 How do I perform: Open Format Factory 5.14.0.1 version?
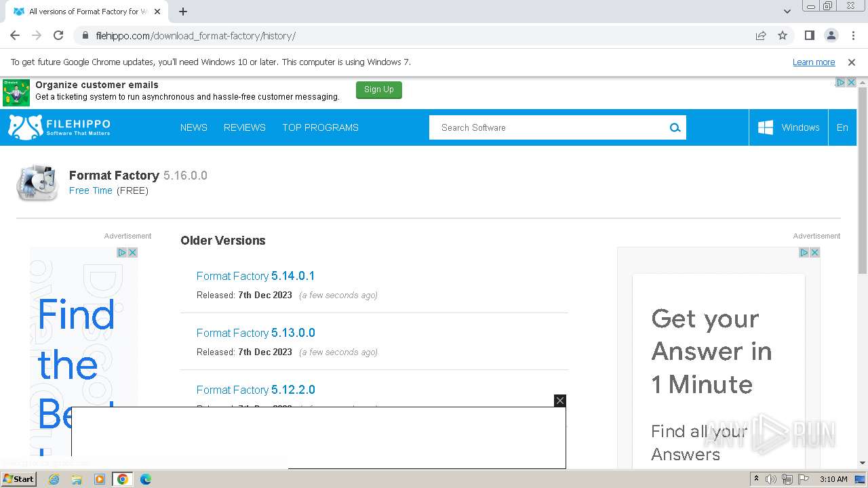point(256,276)
